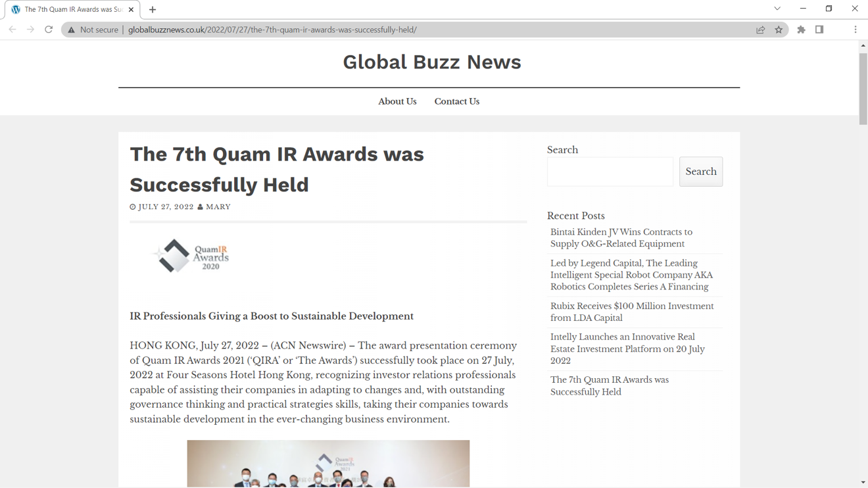Click the award ceremony photo
The height and width of the screenshot is (488, 868).
point(328,464)
